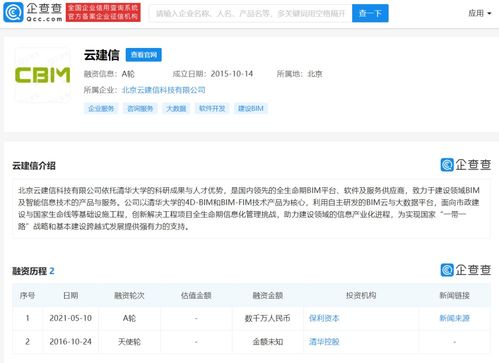This screenshot has height=363, width=499.
Task: Select the 建设BIM tag
Action: 251,108
